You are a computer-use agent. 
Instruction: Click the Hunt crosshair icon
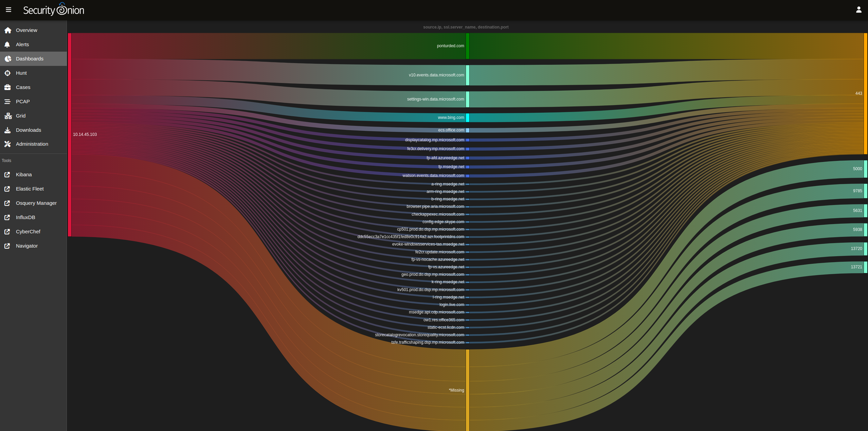click(x=7, y=73)
